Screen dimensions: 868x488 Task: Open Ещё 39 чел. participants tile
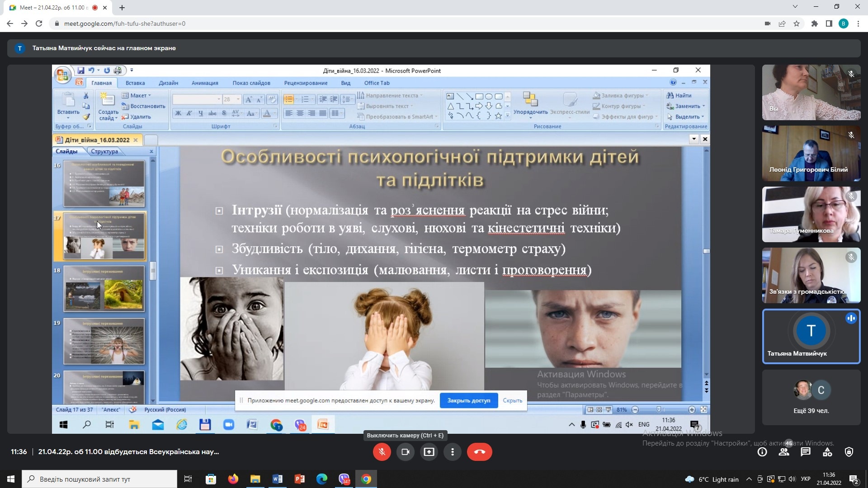tap(811, 398)
